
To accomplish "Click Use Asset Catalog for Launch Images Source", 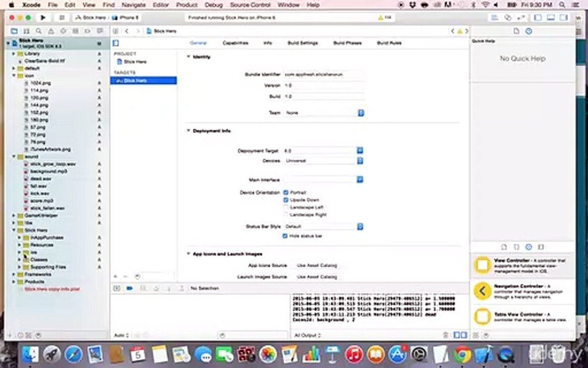I will pos(317,277).
